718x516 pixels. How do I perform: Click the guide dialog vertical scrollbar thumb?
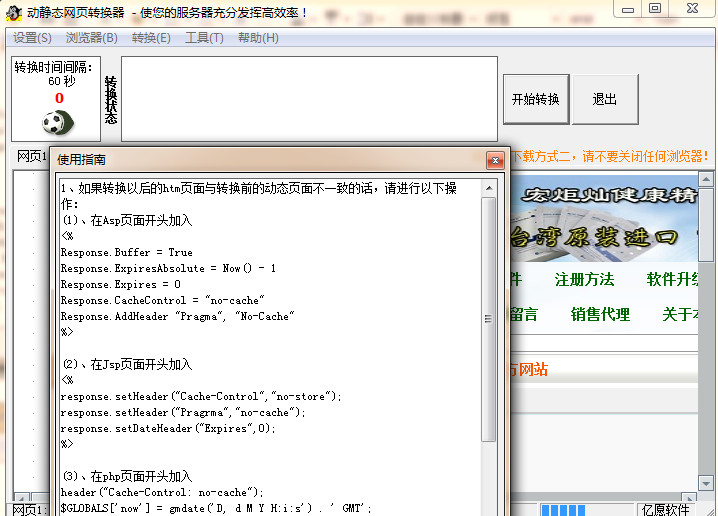(x=489, y=320)
